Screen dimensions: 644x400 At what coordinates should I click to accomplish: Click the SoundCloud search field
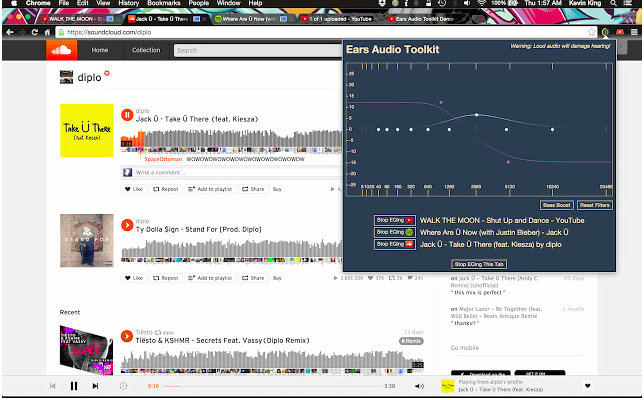[258, 51]
